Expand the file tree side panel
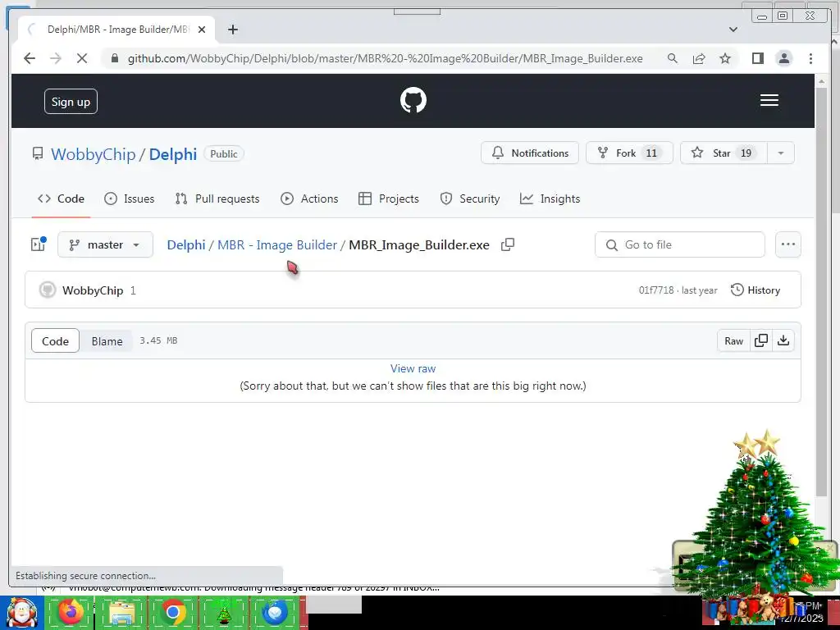Screen dimensions: 840x630 tap(38, 244)
